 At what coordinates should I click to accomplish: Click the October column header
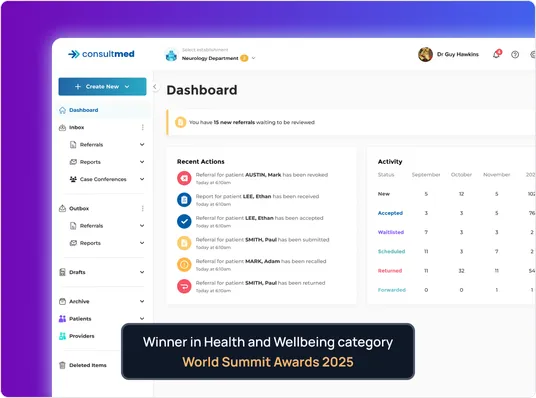(461, 175)
